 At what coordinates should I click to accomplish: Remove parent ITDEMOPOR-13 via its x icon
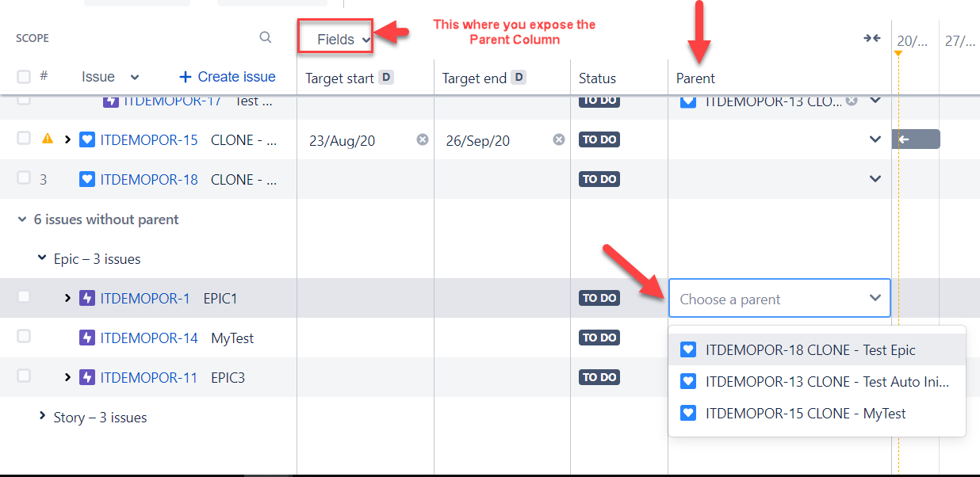click(852, 101)
